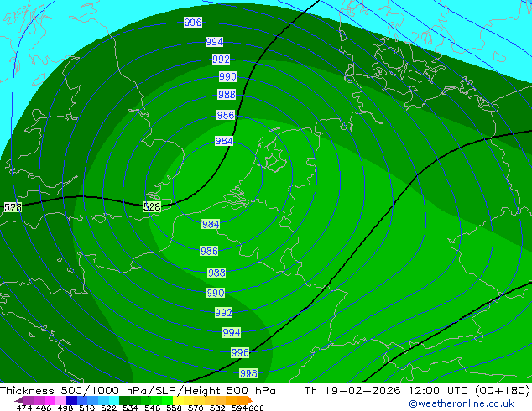Click the 528 height label with yellow background
The image size is (532, 411).
pos(152,206)
